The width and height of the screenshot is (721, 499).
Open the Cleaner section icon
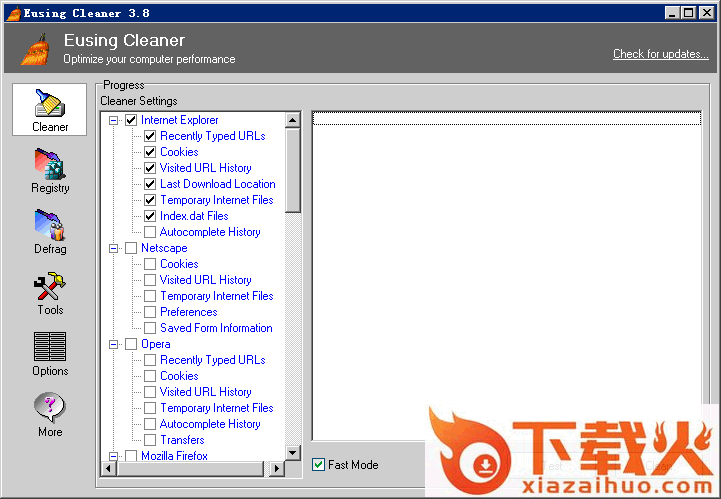click(50, 103)
